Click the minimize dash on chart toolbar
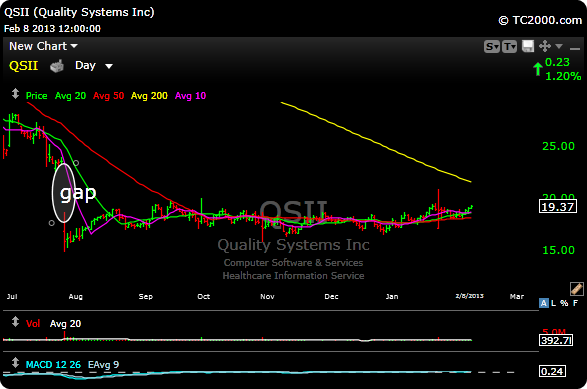The width and height of the screenshot is (587, 389). (574, 48)
